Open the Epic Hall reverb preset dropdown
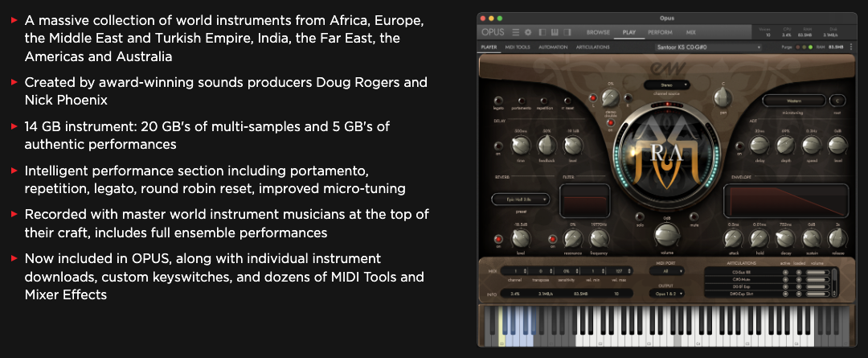Image resolution: width=868 pixels, height=358 pixels. click(520, 199)
